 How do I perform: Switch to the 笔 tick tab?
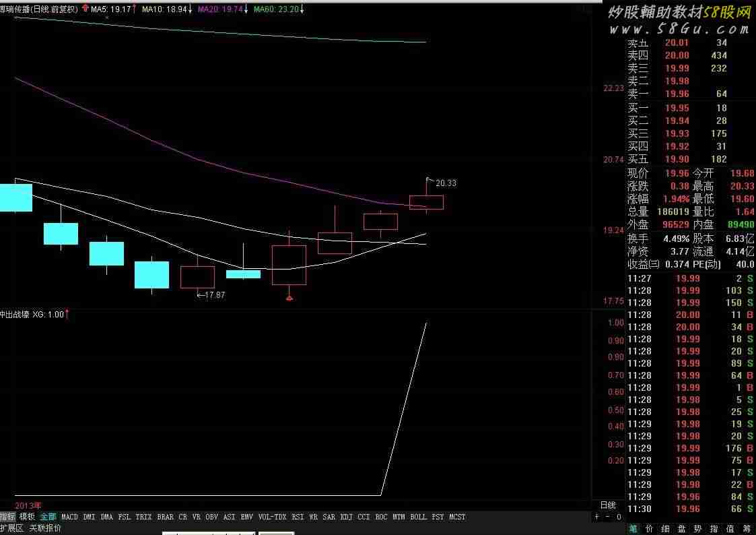coord(633,529)
